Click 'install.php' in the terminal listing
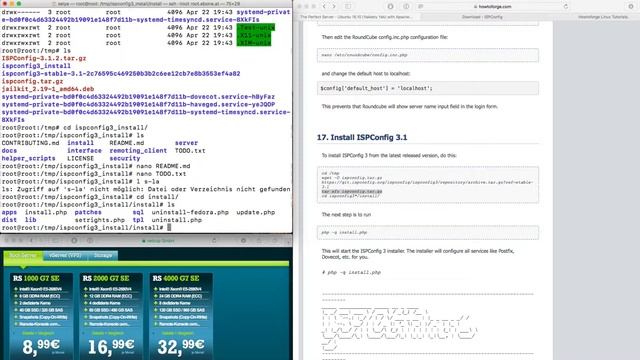Image resolution: width=640 pixels, height=360 pixels. (x=46, y=212)
